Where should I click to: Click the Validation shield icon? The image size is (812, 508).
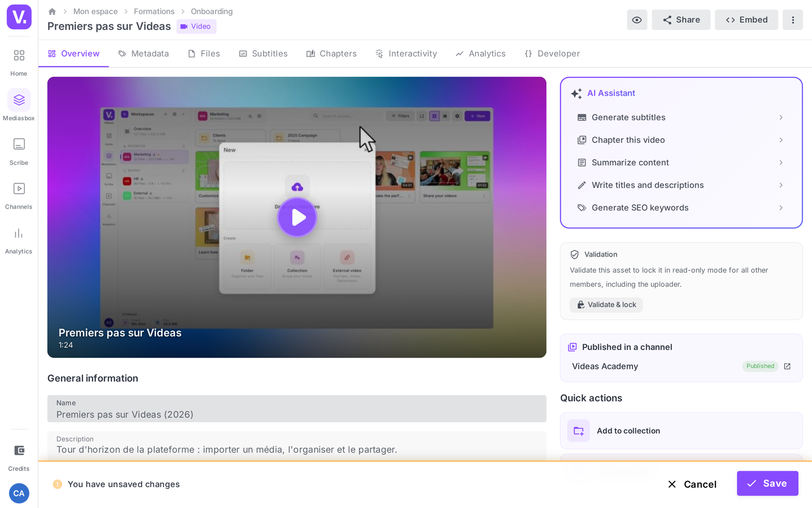(574, 255)
